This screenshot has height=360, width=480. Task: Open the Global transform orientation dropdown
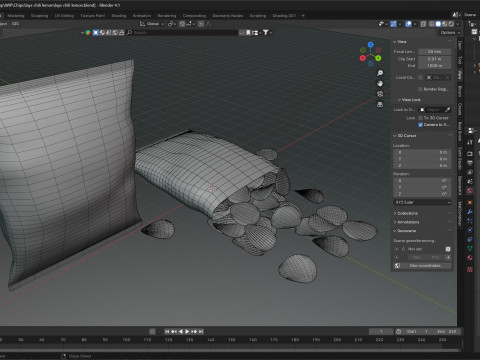[152, 24]
